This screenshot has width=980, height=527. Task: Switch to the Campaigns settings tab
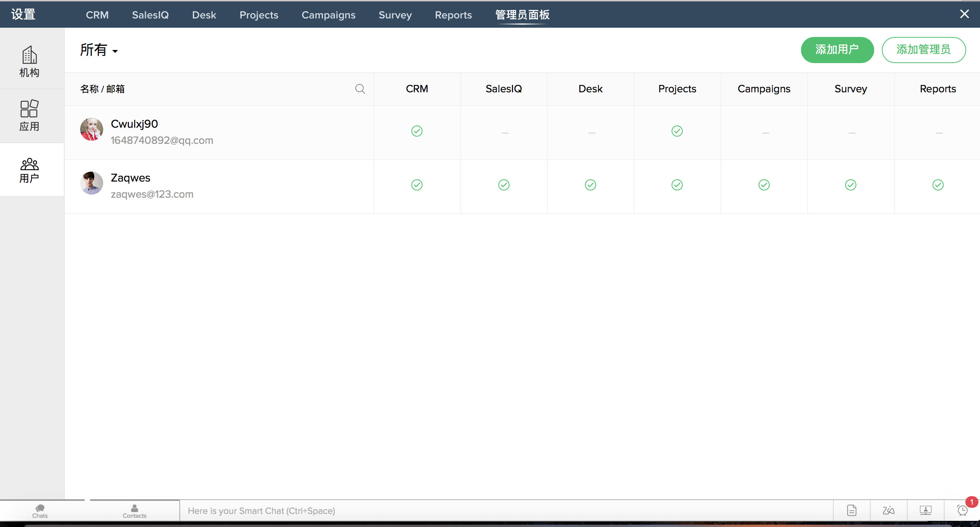[x=328, y=15]
